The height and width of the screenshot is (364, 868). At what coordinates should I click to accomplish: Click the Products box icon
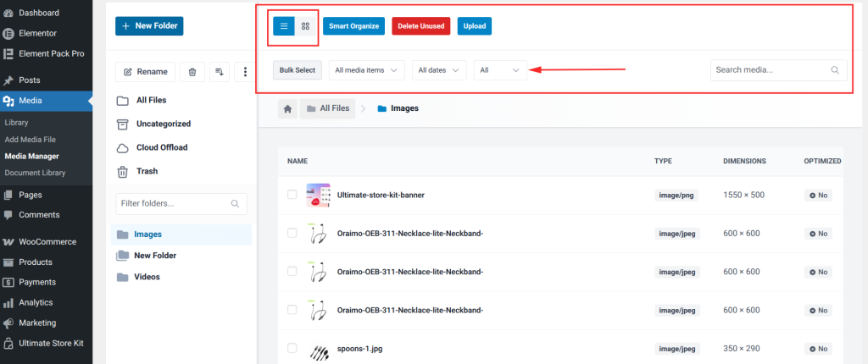8,262
